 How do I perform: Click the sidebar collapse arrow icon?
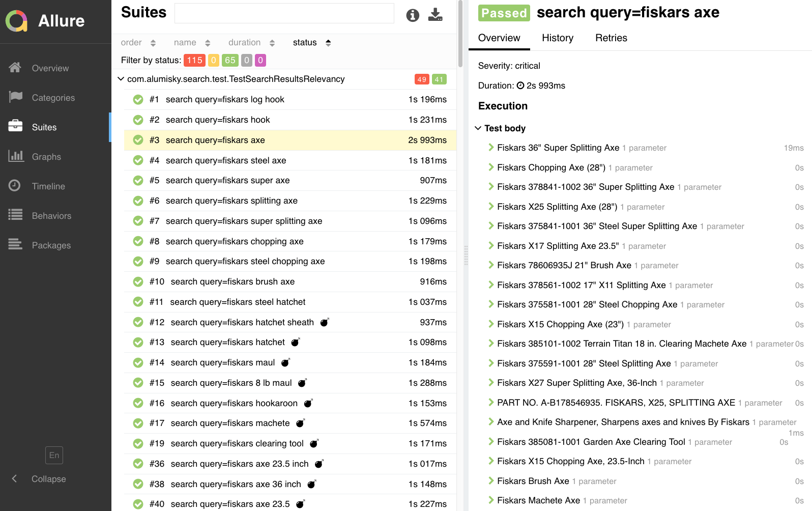click(x=14, y=478)
